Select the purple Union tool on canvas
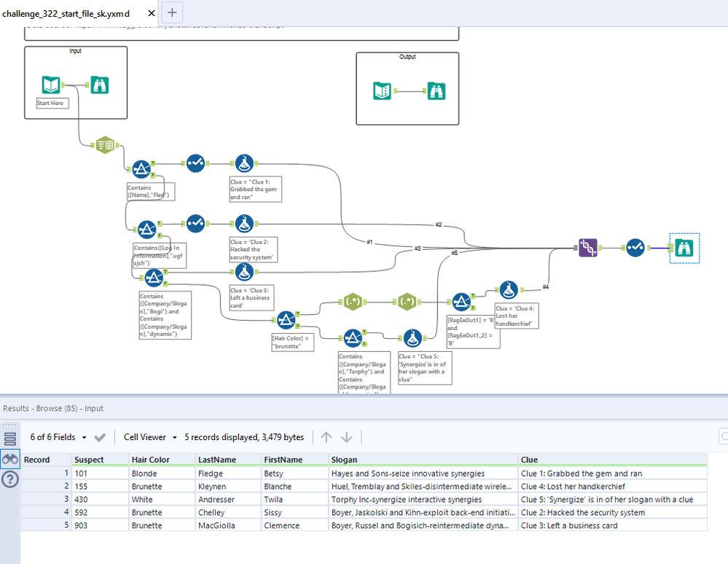The image size is (728, 564). coord(588,248)
